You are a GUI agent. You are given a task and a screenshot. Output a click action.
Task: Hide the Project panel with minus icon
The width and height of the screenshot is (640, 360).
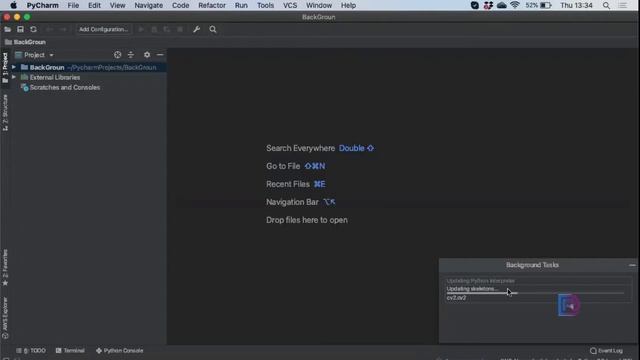pyautogui.click(x=160, y=55)
